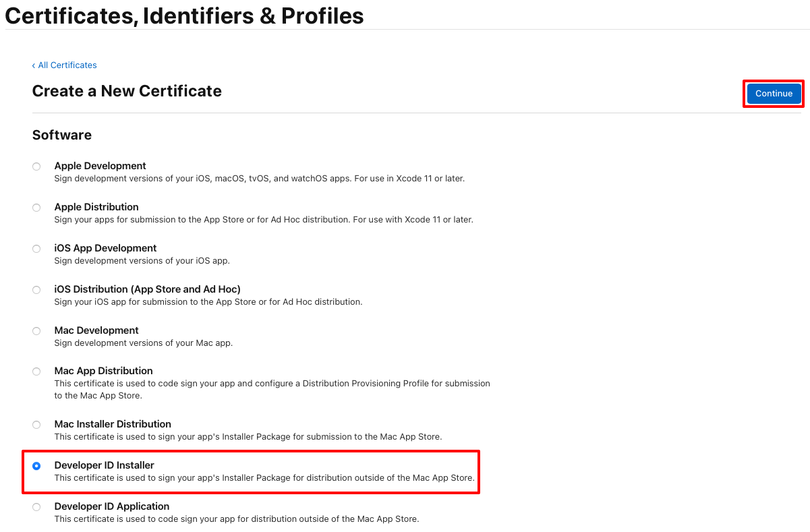Select Mac Installer Distribution radio button
810x532 pixels.
click(x=36, y=425)
